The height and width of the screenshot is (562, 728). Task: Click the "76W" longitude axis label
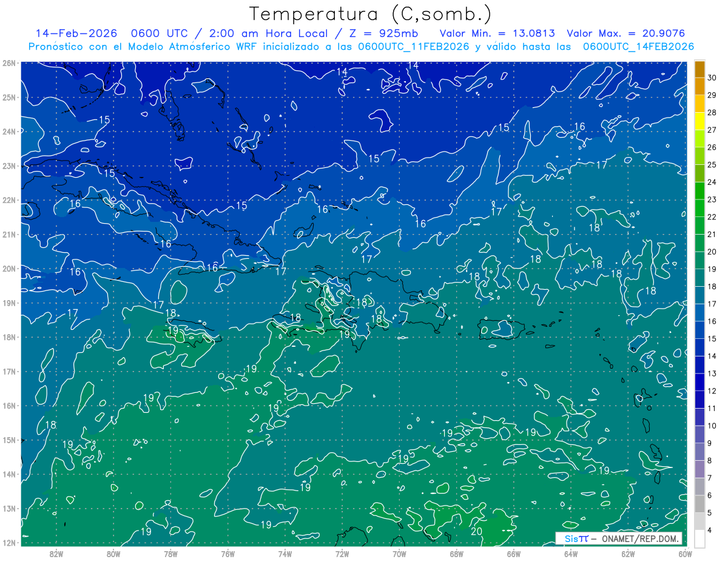227,554
